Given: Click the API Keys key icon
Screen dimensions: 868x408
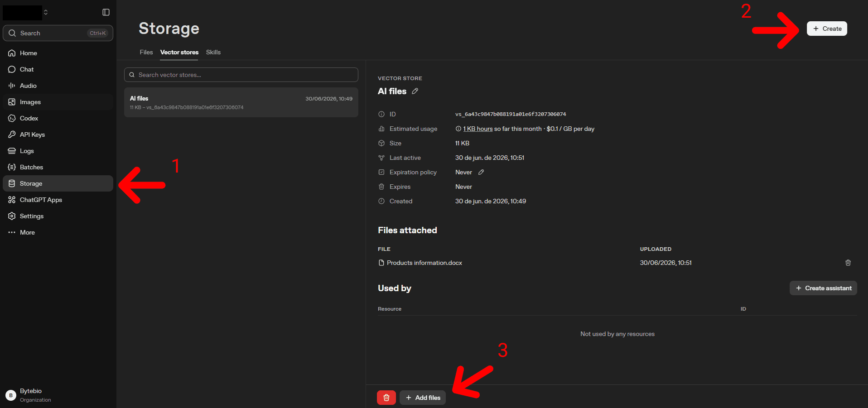Looking at the screenshot, I should [12, 134].
